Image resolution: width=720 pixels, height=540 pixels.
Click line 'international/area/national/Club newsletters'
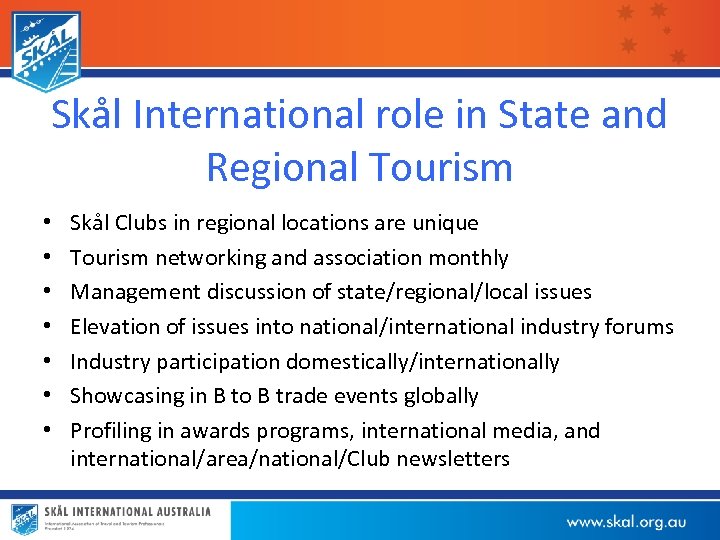[x=290, y=459]
